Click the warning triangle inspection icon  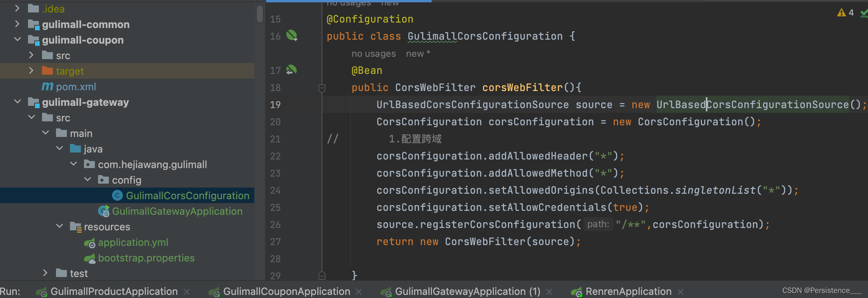point(841,12)
